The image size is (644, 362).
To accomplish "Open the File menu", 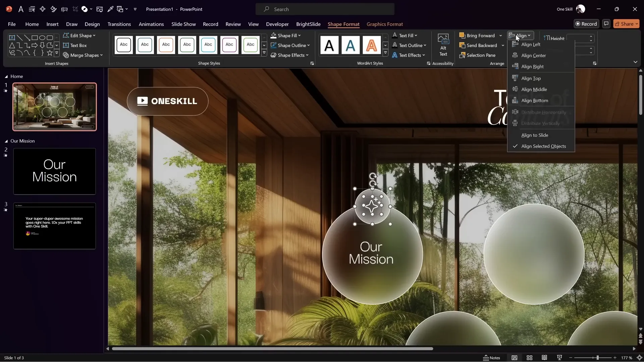I will (x=12, y=24).
